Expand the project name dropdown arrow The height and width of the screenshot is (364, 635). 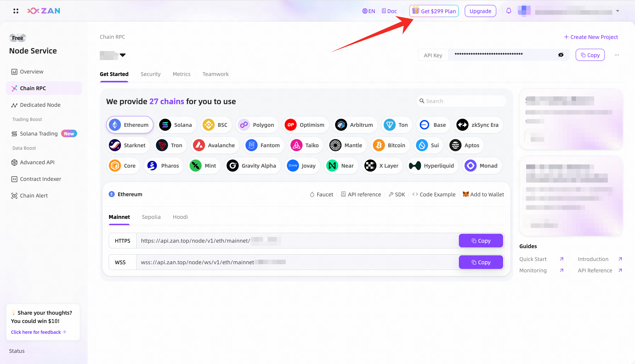[122, 55]
